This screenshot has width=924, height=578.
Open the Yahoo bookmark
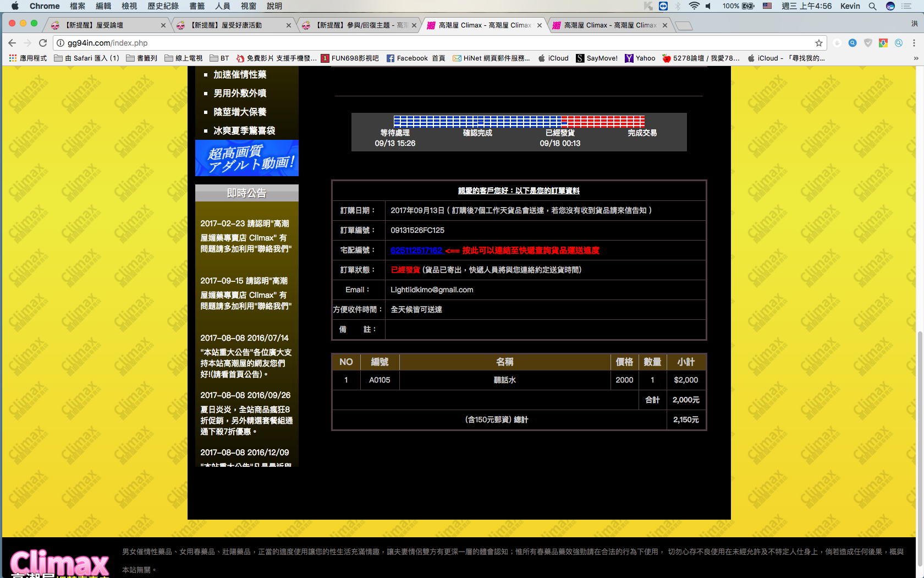[x=640, y=58]
